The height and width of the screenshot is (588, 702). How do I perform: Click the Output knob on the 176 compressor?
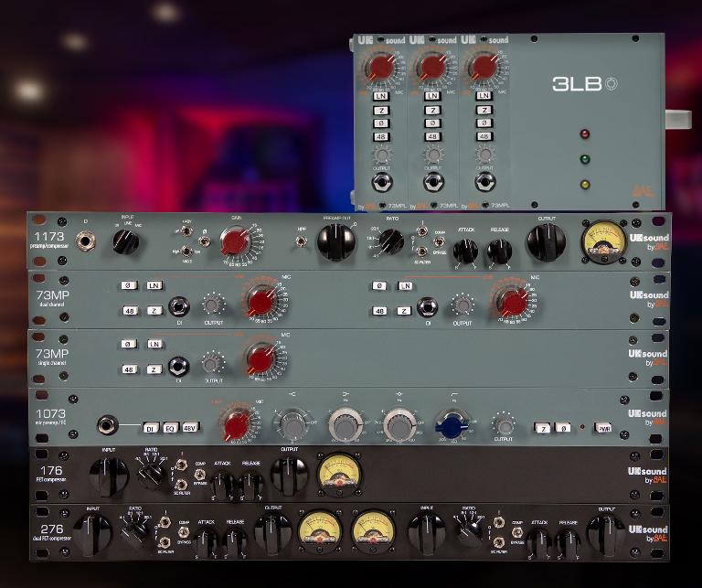(x=289, y=476)
